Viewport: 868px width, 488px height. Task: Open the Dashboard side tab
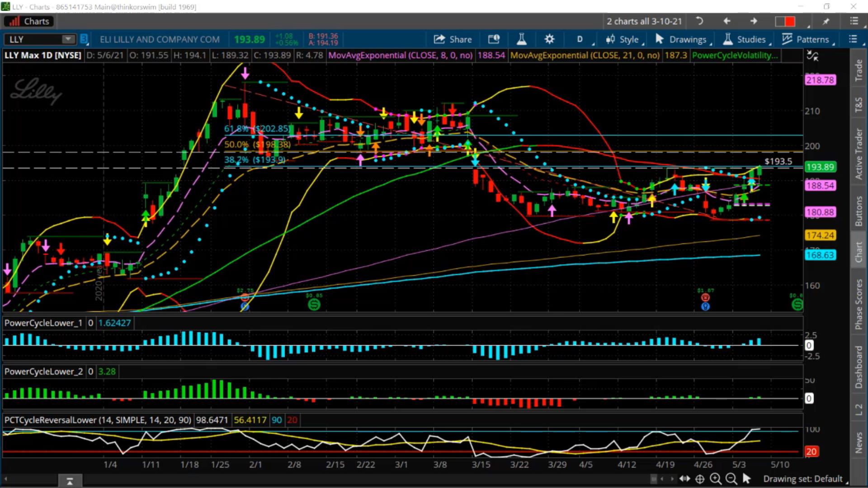click(859, 367)
